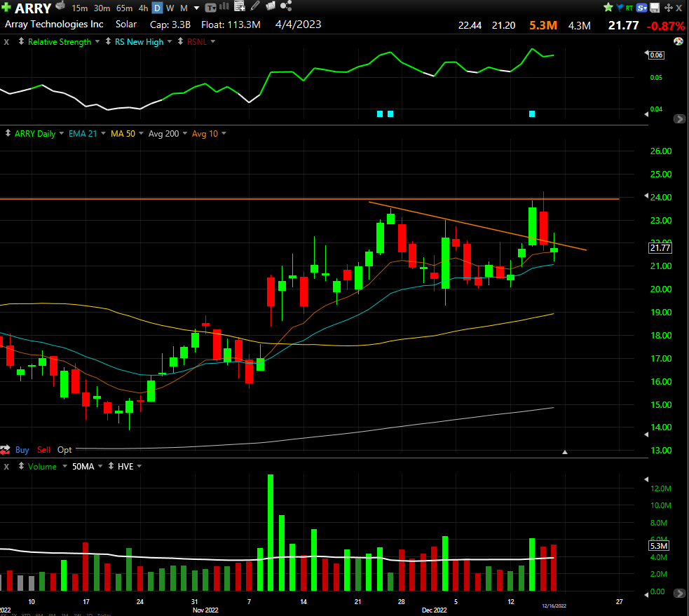Click the 5.3M volume label on the volume axis
689x616 pixels.
[x=659, y=546]
